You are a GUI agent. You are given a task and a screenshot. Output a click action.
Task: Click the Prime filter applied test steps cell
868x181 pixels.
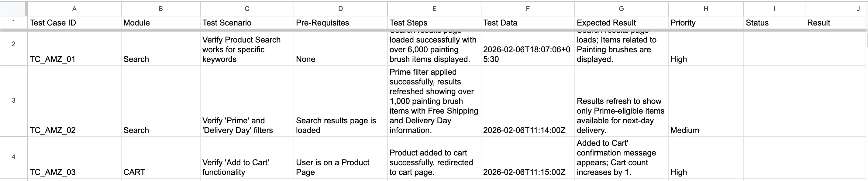pyautogui.click(x=434, y=101)
